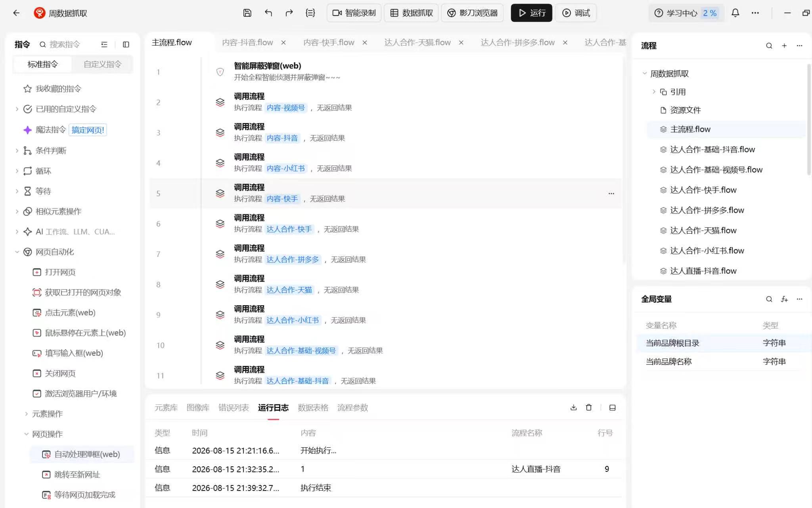
Task: Search global variables
Action: pos(769,299)
